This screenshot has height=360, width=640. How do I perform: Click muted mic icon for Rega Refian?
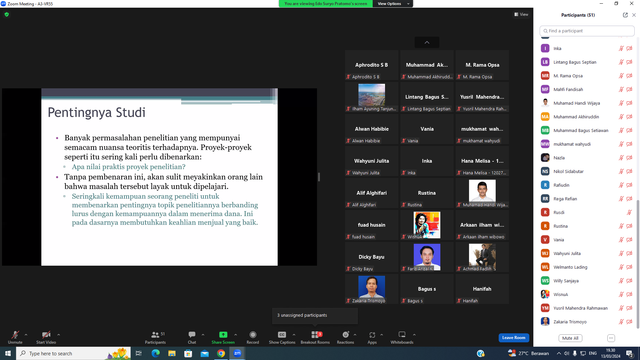pyautogui.click(x=621, y=199)
